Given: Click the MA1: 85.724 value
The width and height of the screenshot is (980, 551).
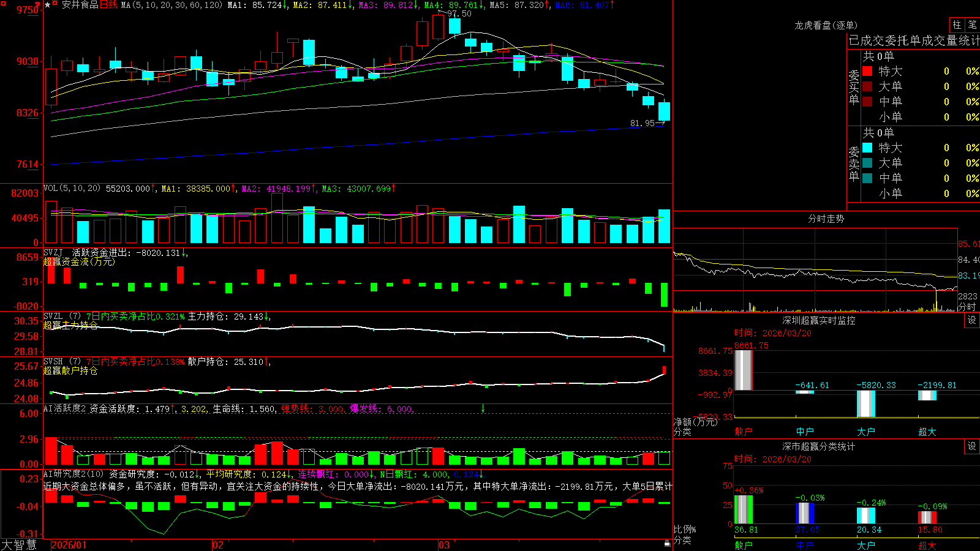Looking at the screenshot, I should point(255,5).
